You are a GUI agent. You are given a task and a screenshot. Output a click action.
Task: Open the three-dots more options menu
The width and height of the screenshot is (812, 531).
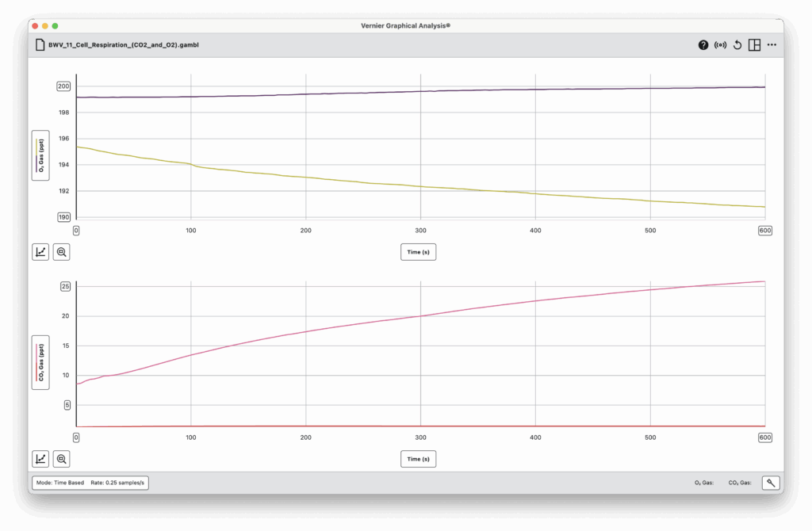pyautogui.click(x=772, y=45)
